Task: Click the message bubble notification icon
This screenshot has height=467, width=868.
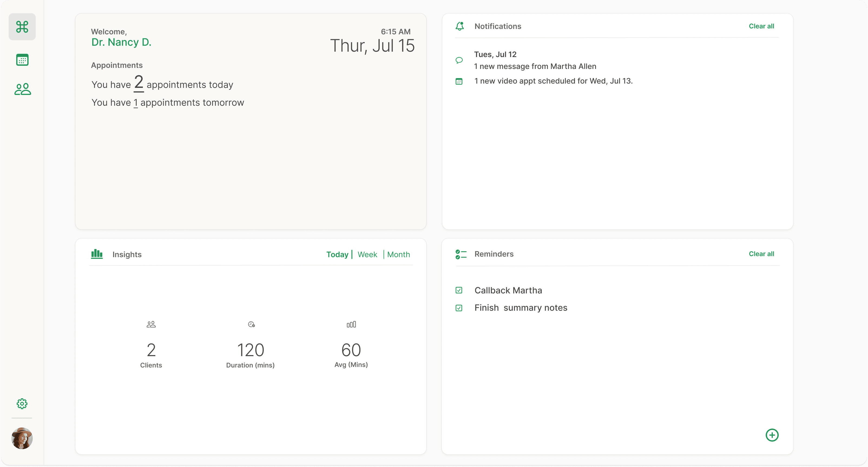Action: (x=459, y=60)
